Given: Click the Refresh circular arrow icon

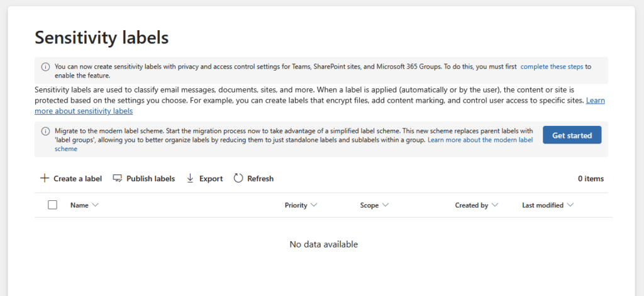Looking at the screenshot, I should 238,178.
